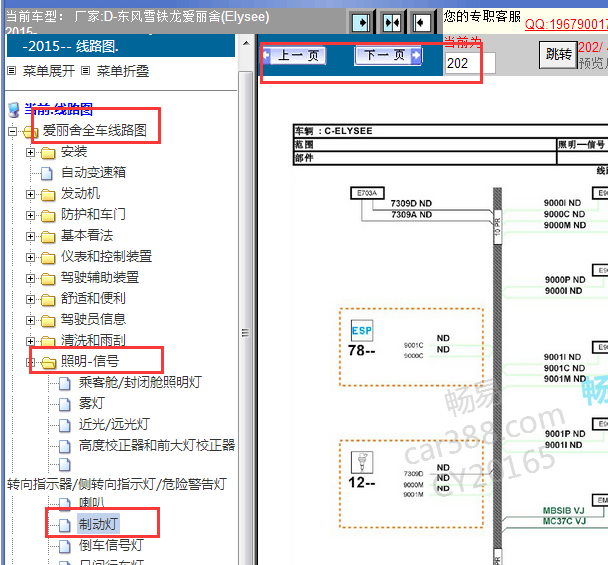608x565 pixels.
Task: Open the QQ customer service link
Action: click(566, 24)
